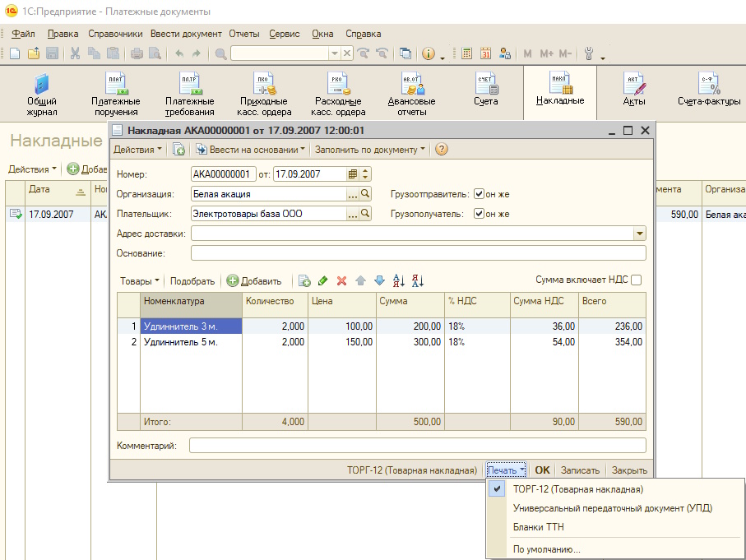This screenshot has height=560, width=746.
Task: Sort goods ascending with A-Z icon
Action: [x=399, y=281]
